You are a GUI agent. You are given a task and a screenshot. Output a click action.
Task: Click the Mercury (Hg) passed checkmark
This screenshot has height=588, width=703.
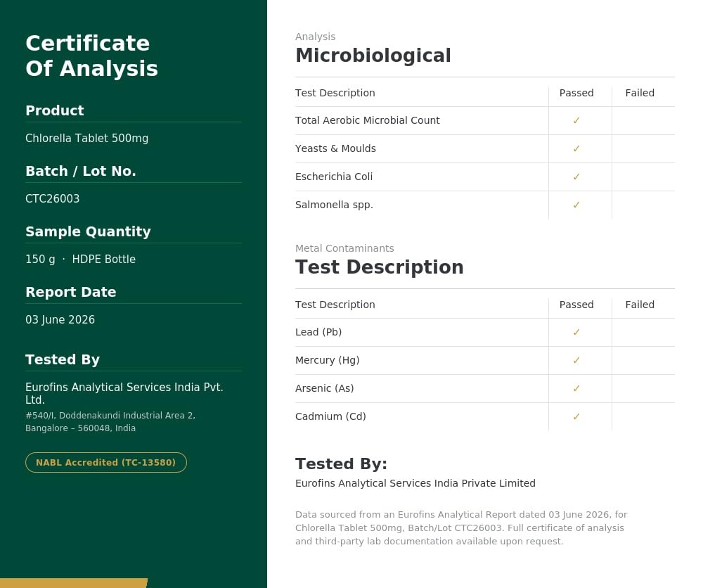(576, 360)
